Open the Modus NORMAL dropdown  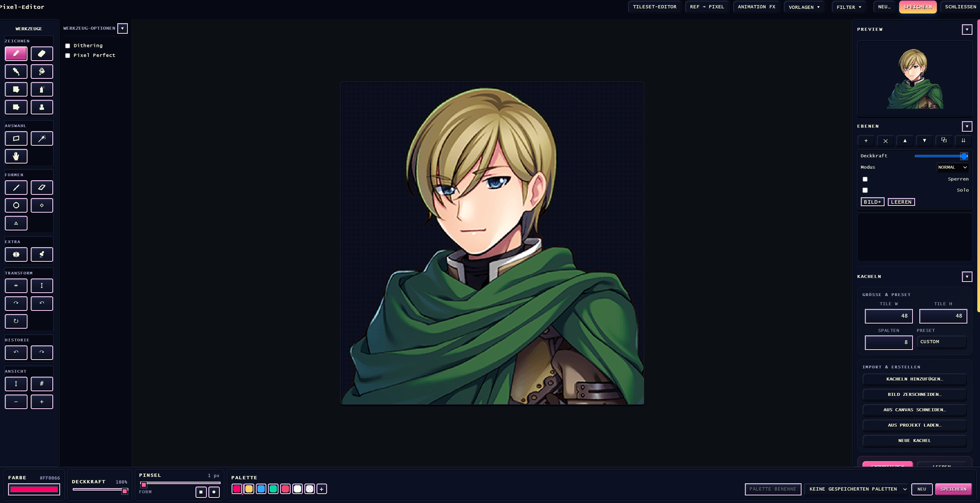(952, 167)
